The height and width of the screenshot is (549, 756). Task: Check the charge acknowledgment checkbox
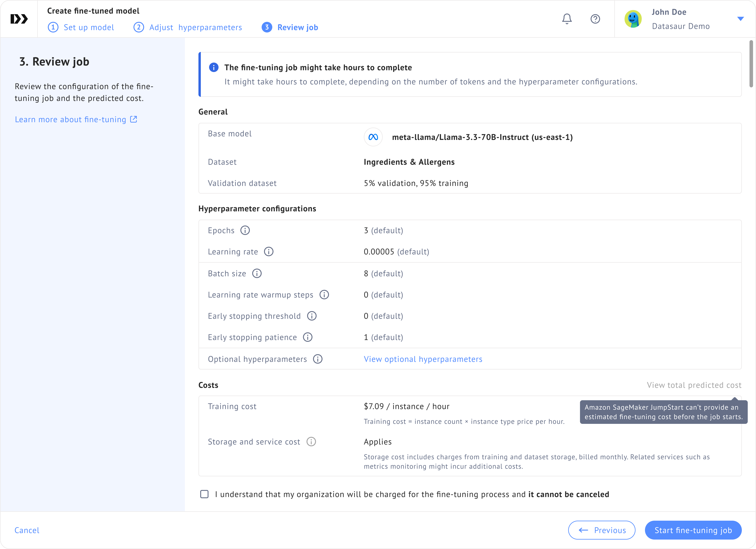click(204, 494)
